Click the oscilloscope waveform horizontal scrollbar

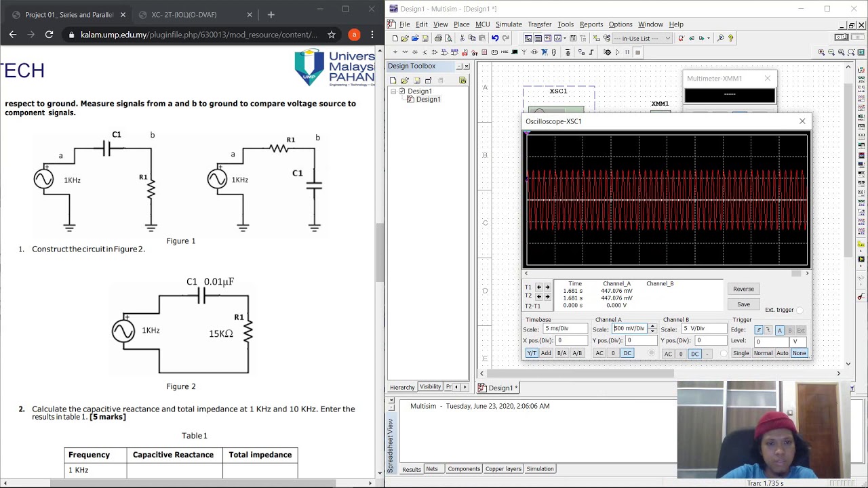point(668,273)
